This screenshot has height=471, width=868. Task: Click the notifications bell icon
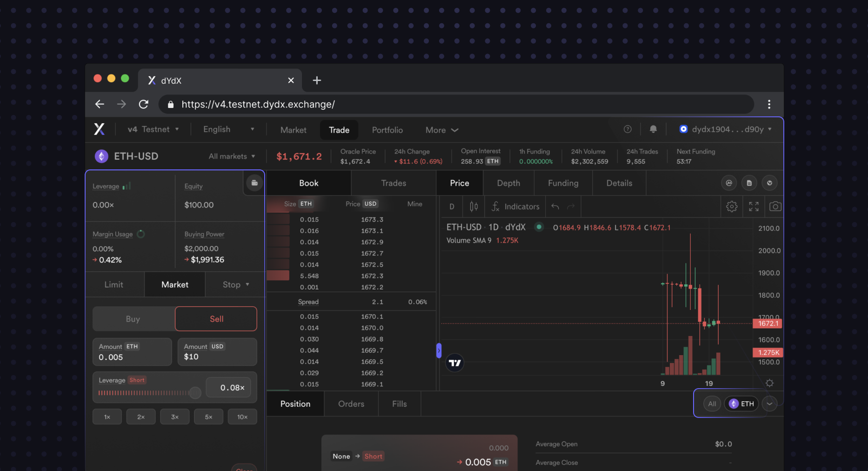[x=653, y=129]
